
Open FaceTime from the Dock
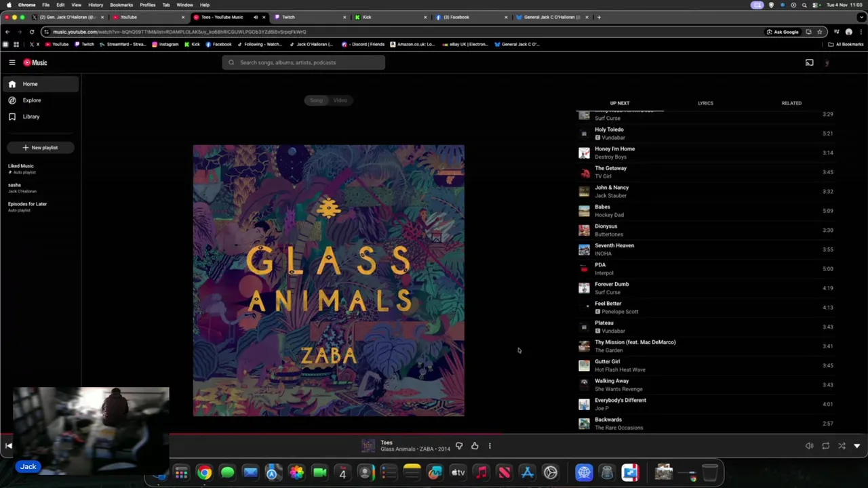coord(319,472)
